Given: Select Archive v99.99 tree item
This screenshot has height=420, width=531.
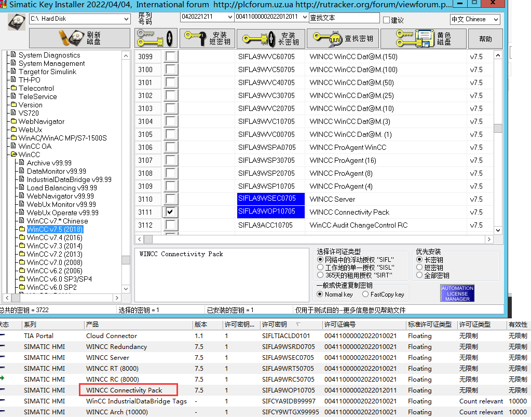Looking at the screenshot, I should (49, 163).
